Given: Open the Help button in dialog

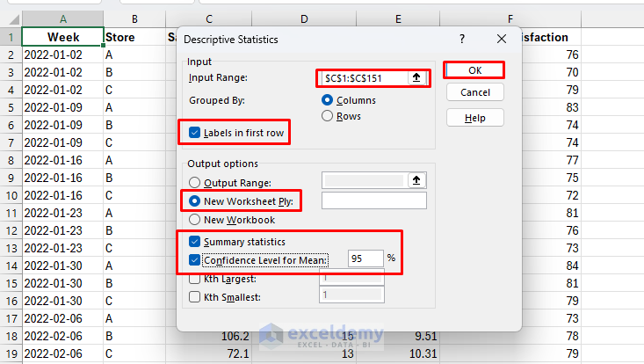Looking at the screenshot, I should (474, 118).
